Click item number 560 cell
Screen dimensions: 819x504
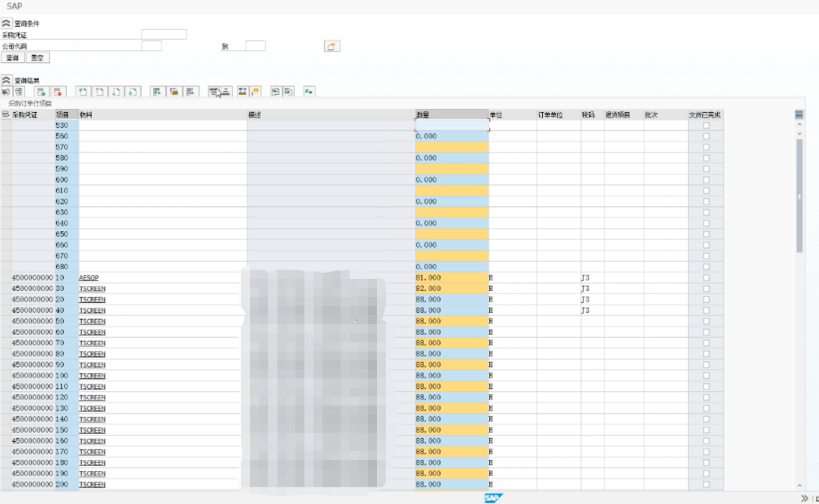coord(67,136)
